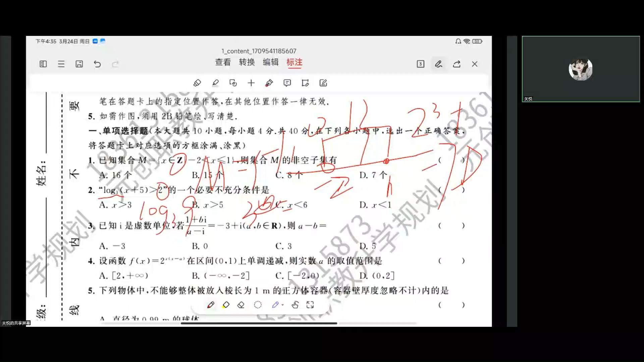Click the headphone status icon
The image size is (644, 362).
[458, 41]
